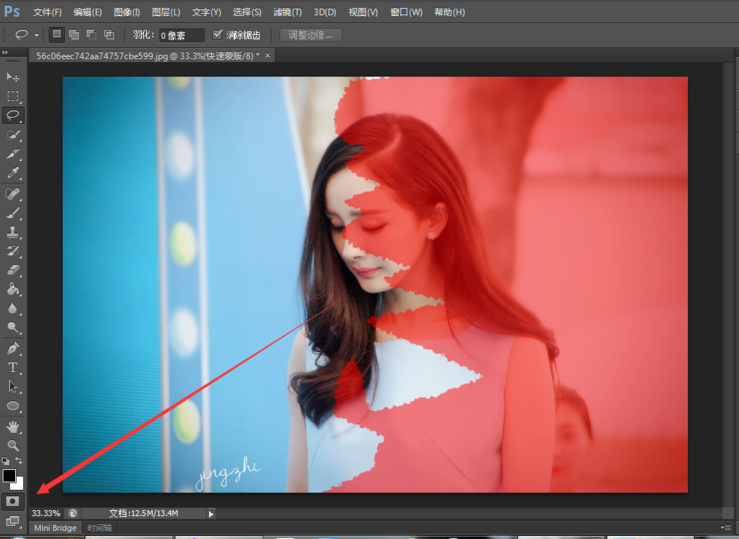Click the 调整边缘... button
The height and width of the screenshot is (539, 739).
click(310, 35)
